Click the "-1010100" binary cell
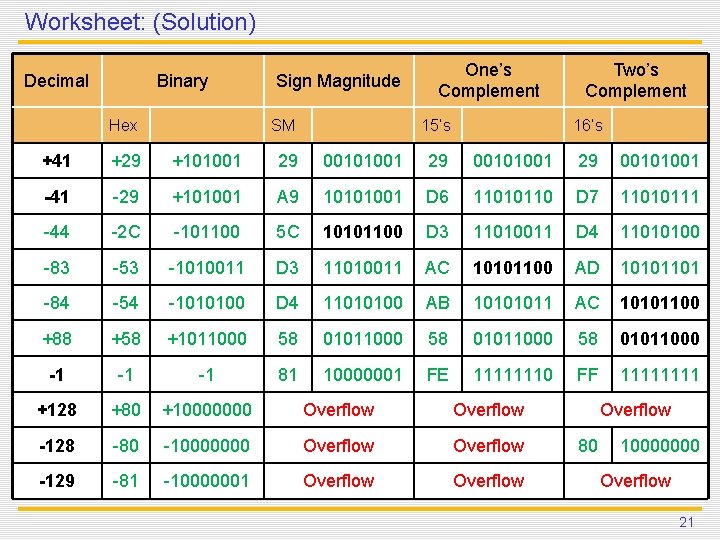The width and height of the screenshot is (720, 540). pos(207,303)
